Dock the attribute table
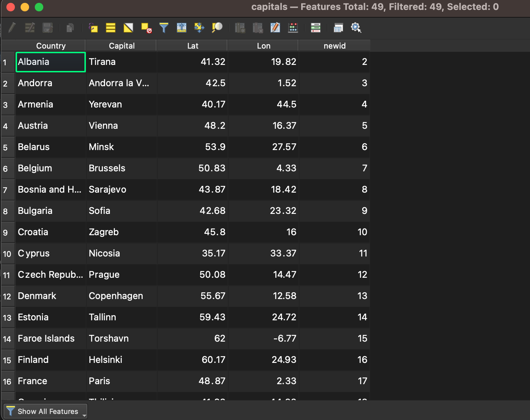This screenshot has width=530, height=420. tap(338, 28)
